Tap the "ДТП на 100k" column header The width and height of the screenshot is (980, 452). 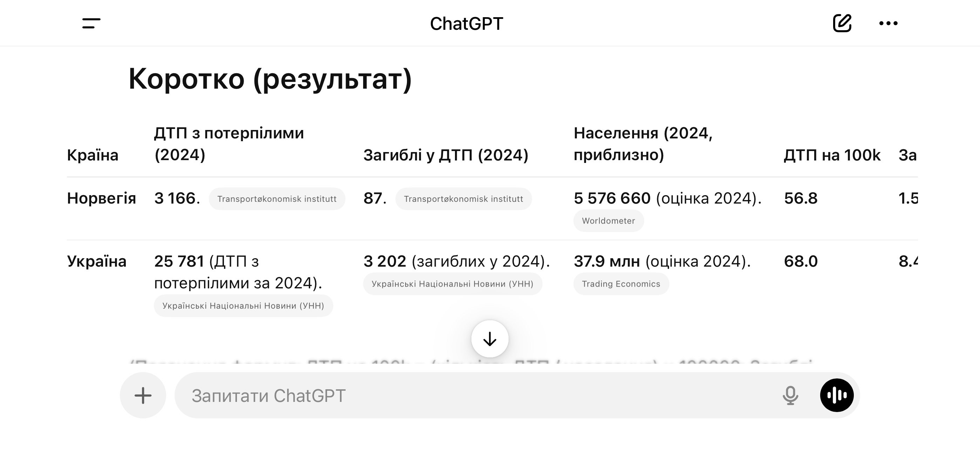tap(832, 155)
